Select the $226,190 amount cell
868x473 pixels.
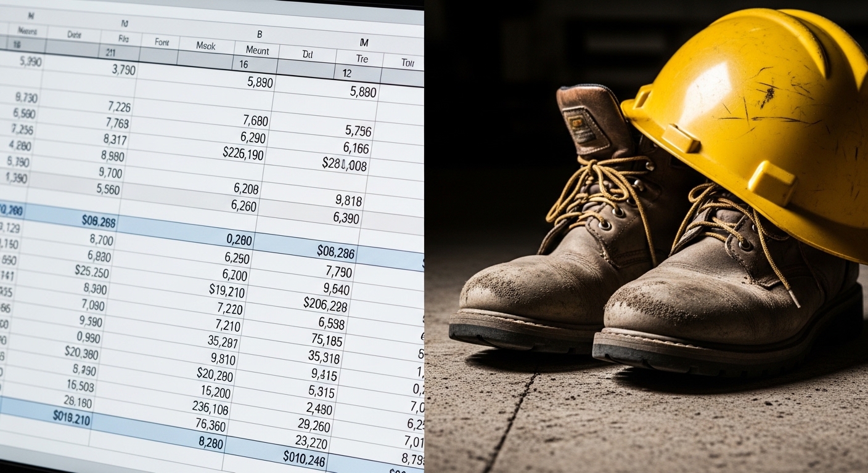244,152
